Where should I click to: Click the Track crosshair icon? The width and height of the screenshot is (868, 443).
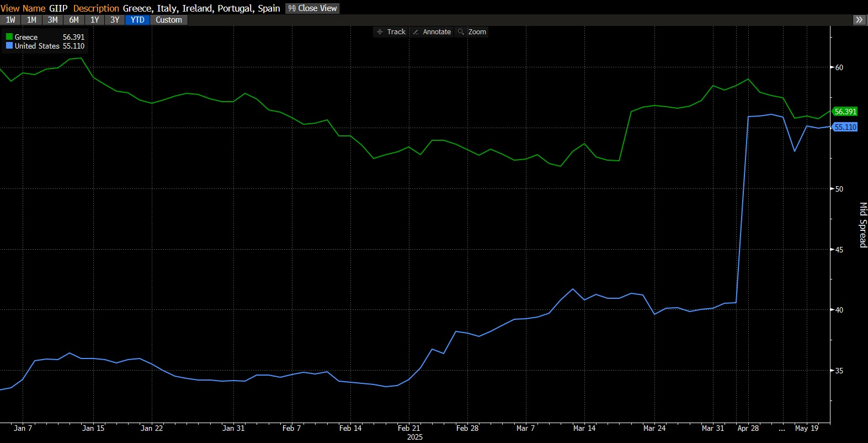380,32
